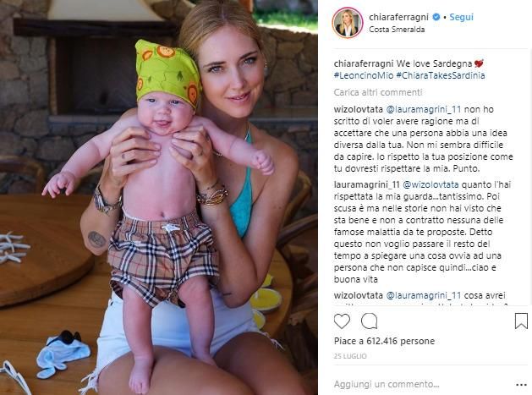
Task: Click the @wizolovtata mention in second comment
Action: click(431, 184)
